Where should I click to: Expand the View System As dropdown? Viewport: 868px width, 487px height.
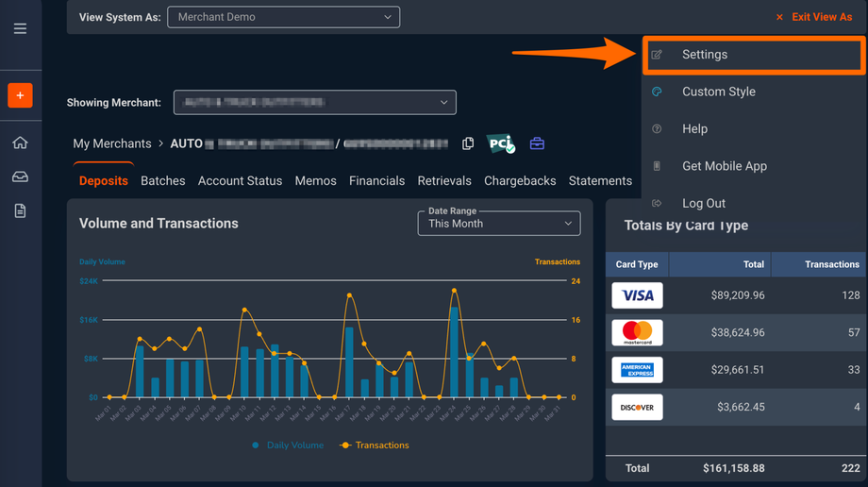(x=283, y=17)
